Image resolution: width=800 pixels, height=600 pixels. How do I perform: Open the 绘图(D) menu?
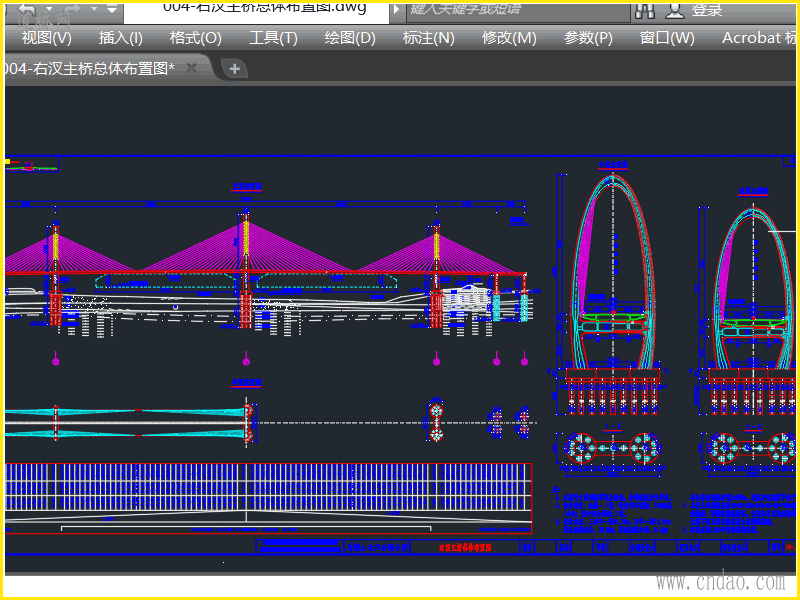click(x=350, y=38)
